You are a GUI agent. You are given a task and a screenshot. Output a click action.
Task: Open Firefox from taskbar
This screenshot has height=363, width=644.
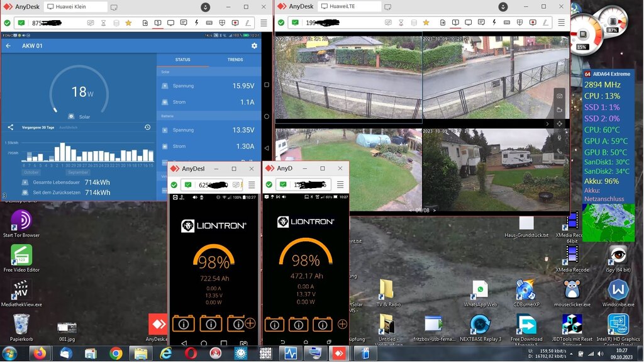[40, 354]
